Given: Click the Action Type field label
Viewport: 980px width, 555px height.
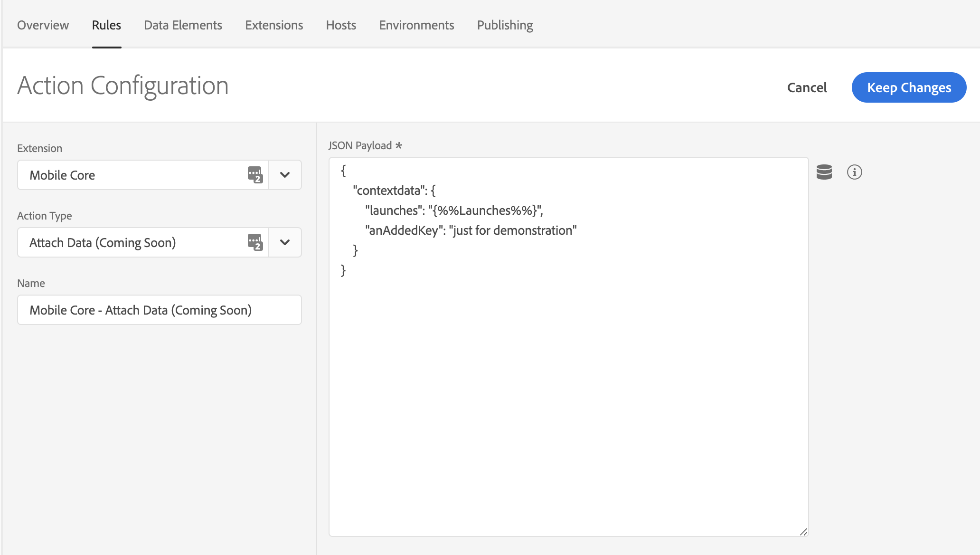Looking at the screenshot, I should click(x=45, y=216).
